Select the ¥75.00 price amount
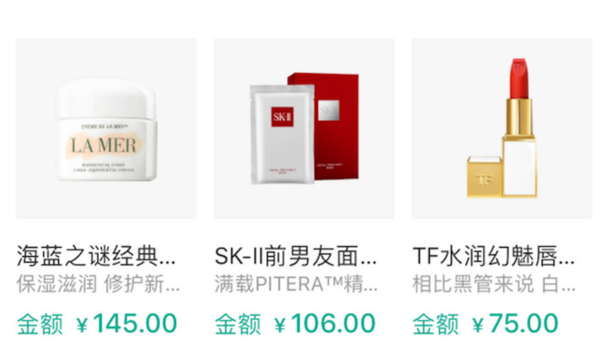Viewport: 607px width, 364px height. click(x=515, y=324)
